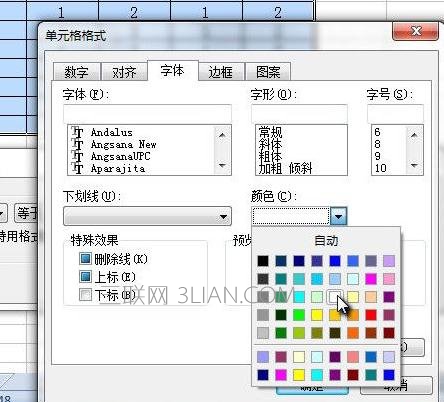Open the 图案 tab
This screenshot has width=444, height=402.
tap(268, 72)
